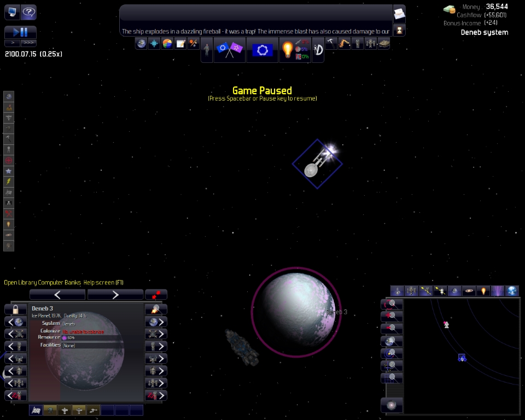Open diplomacy crossed flags button
The width and height of the screenshot is (525, 420).
coord(229,50)
